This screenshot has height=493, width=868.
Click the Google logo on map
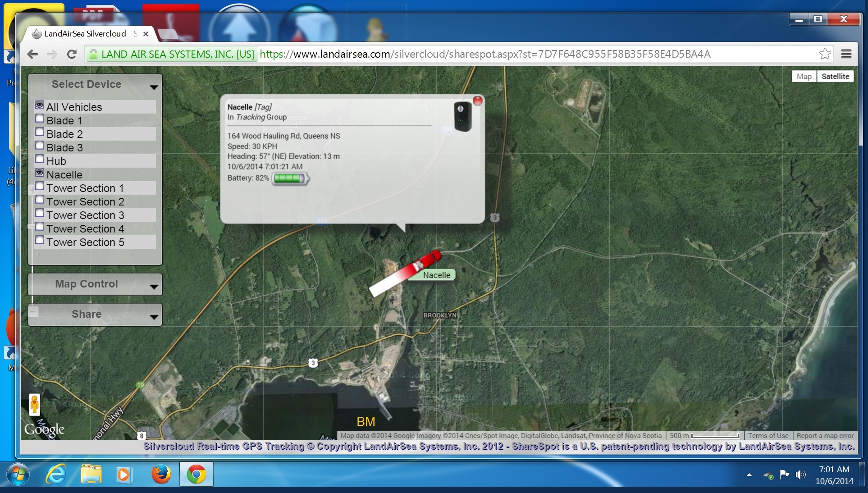point(44,429)
